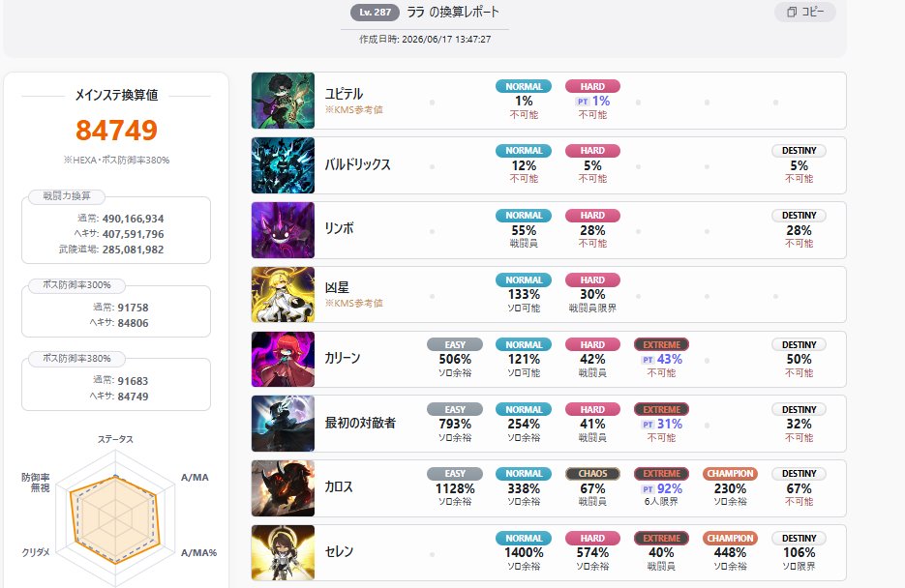The image size is (905, 588).
Task: Open the 凶星 boss portrait
Action: click(283, 295)
